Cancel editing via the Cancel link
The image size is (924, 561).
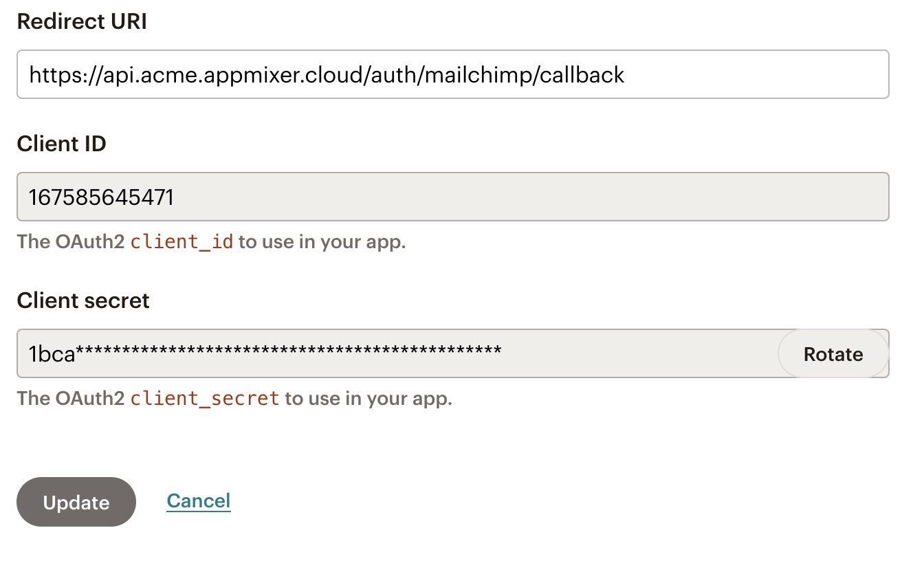(x=198, y=500)
